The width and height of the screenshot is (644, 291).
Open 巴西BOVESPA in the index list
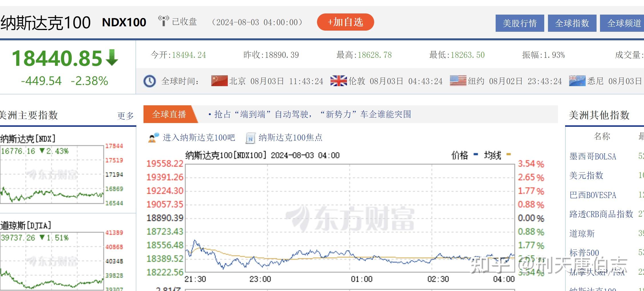click(593, 195)
